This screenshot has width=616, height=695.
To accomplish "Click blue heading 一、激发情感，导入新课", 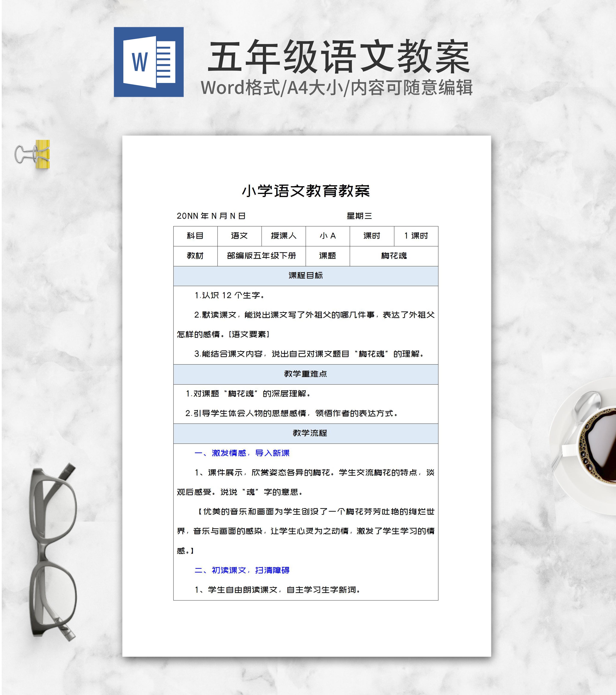I will (242, 453).
